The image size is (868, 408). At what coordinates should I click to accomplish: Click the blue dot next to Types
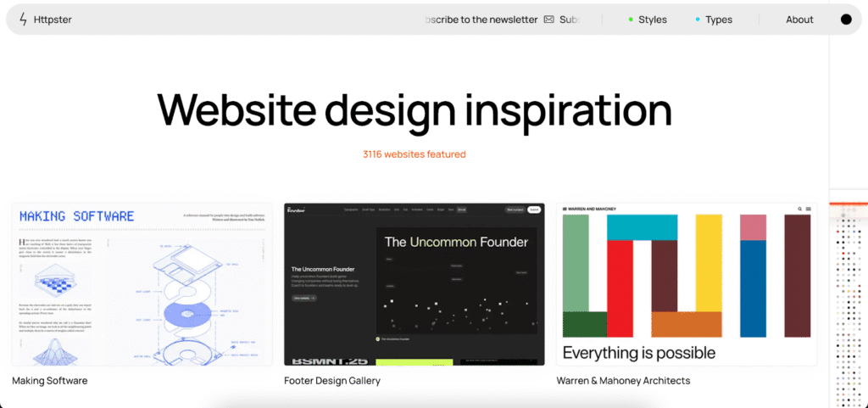tap(698, 20)
